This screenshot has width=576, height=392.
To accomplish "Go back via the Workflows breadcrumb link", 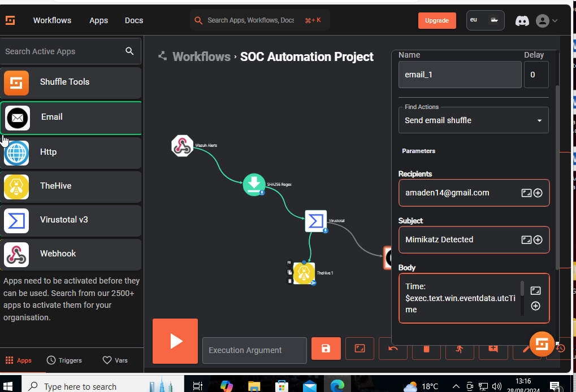I will click(201, 56).
